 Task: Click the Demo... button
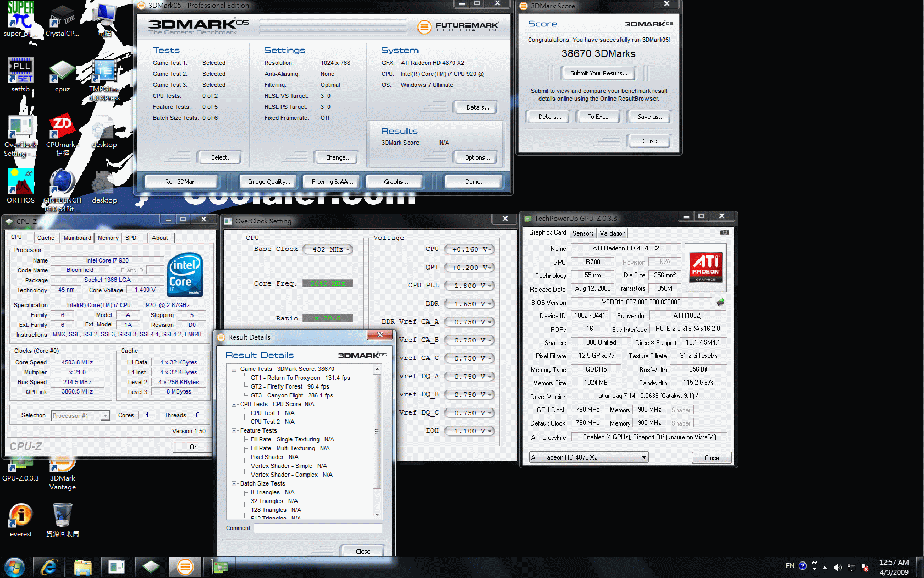click(x=475, y=182)
